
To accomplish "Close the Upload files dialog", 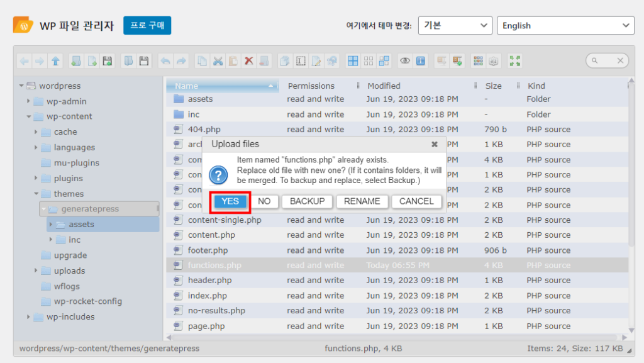I will click(435, 145).
